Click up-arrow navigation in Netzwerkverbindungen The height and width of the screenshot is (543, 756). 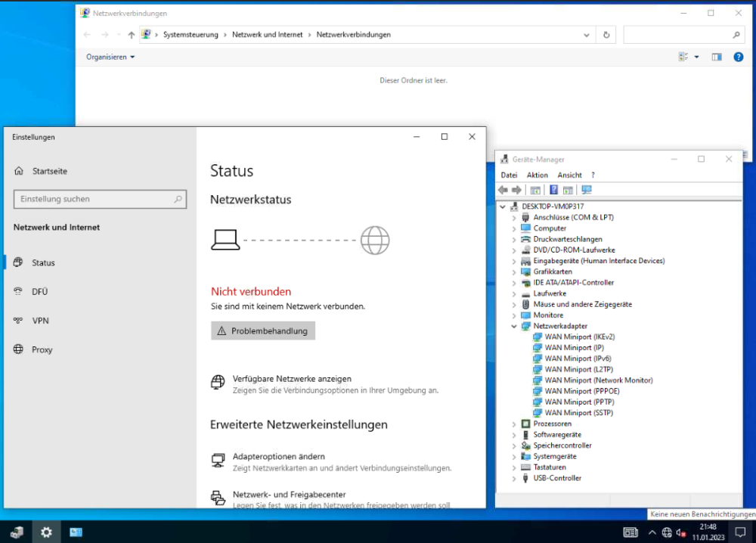click(x=131, y=35)
